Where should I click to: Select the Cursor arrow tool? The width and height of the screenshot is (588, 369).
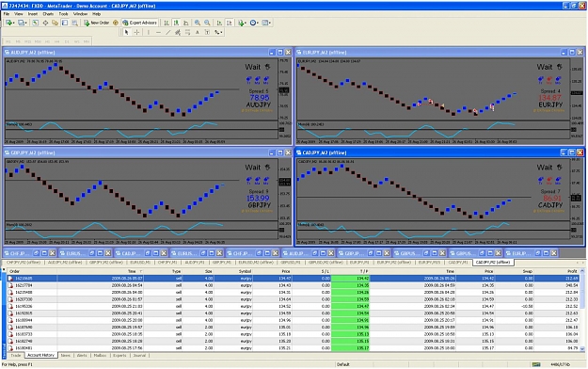[126, 32]
